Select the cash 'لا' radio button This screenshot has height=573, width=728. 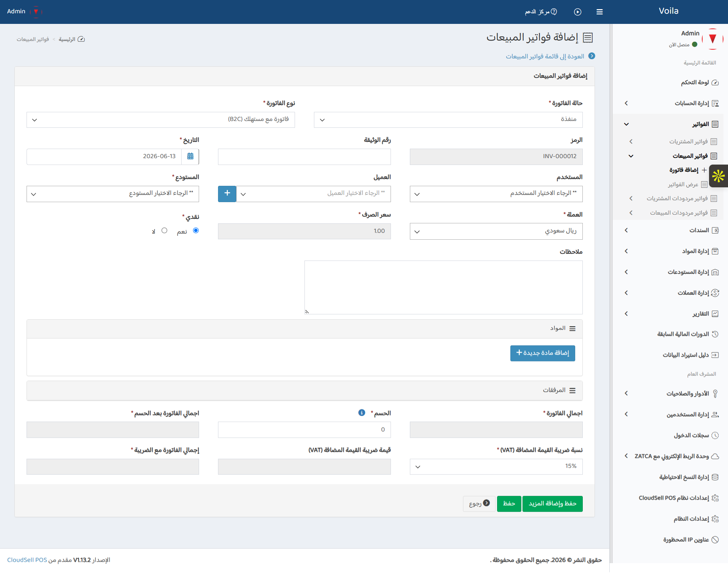click(x=164, y=230)
